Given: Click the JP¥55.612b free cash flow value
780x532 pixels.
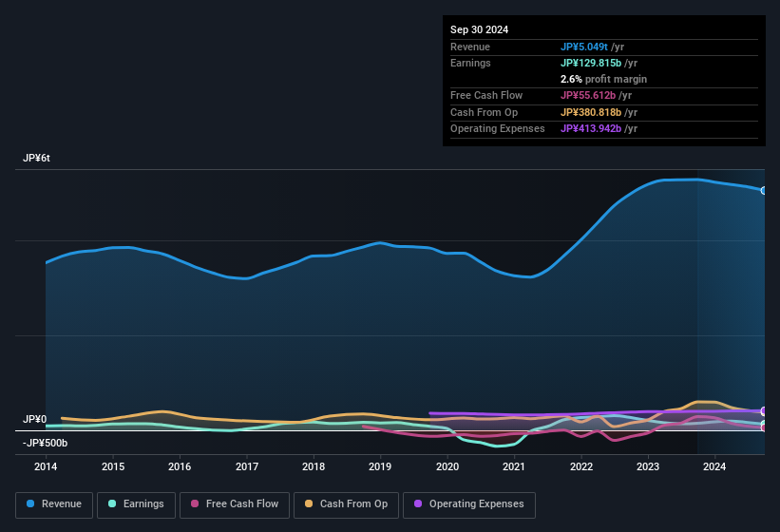Looking at the screenshot, I should (x=588, y=95).
